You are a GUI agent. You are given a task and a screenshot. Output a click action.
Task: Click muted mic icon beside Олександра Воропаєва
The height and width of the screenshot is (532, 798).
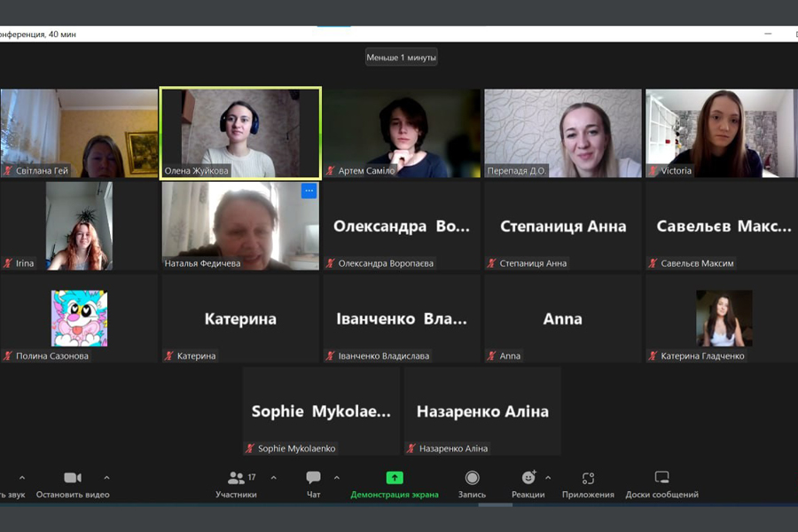coord(331,263)
